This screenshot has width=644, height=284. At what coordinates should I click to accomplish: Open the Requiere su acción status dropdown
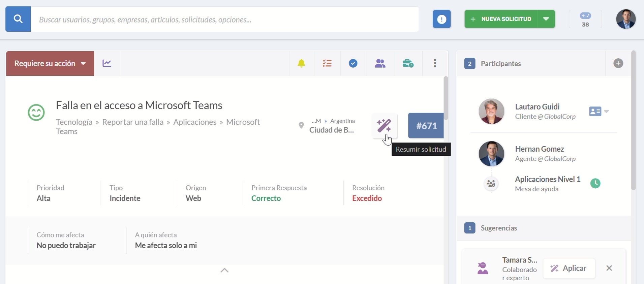click(x=50, y=63)
